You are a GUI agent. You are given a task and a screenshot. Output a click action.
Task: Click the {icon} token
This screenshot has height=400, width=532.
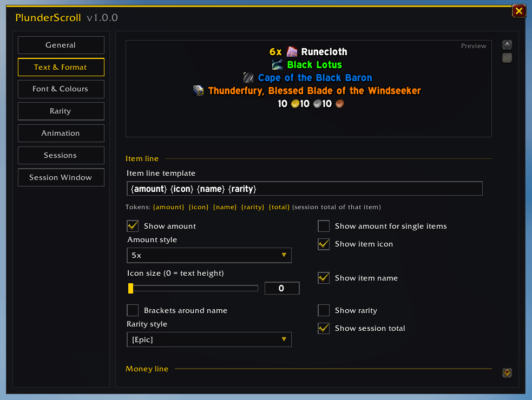click(199, 207)
